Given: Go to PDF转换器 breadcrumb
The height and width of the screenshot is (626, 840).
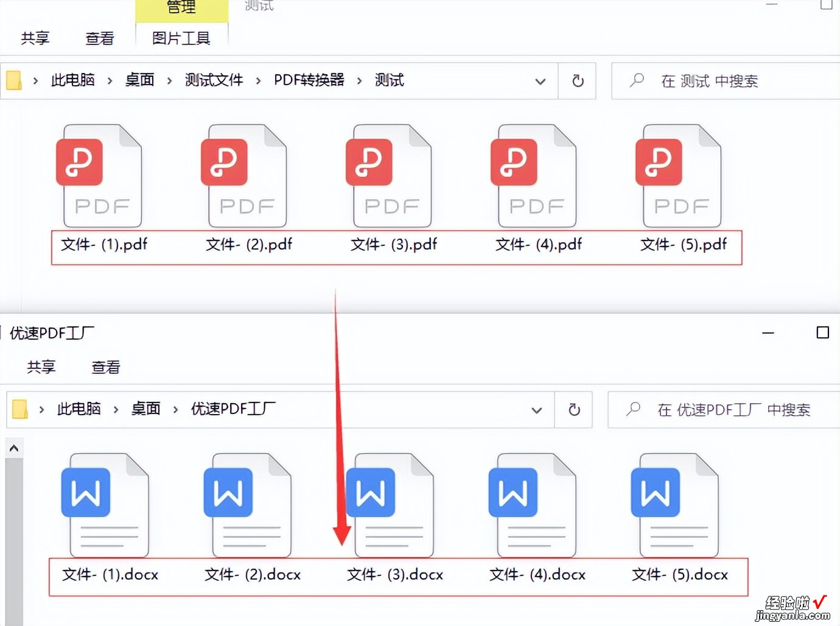Looking at the screenshot, I should click(309, 80).
